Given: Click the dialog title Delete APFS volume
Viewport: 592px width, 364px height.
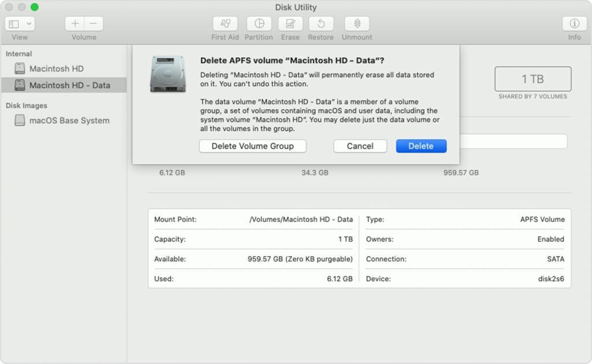Looking at the screenshot, I should 292,60.
